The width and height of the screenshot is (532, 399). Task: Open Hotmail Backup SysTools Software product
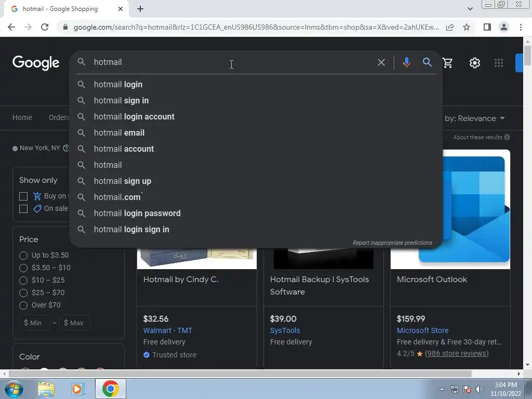320,286
